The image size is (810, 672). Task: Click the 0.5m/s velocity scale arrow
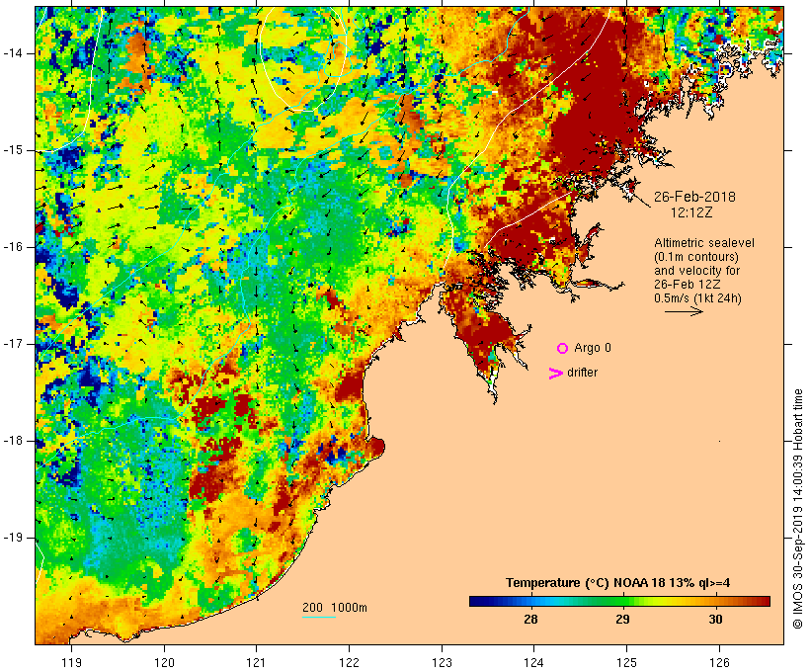pyautogui.click(x=684, y=311)
